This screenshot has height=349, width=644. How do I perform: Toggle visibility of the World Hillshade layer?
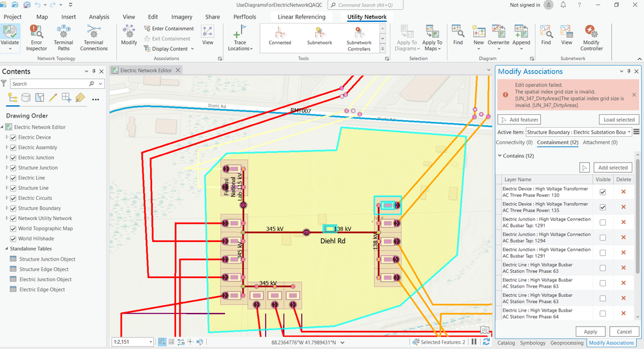tap(13, 239)
